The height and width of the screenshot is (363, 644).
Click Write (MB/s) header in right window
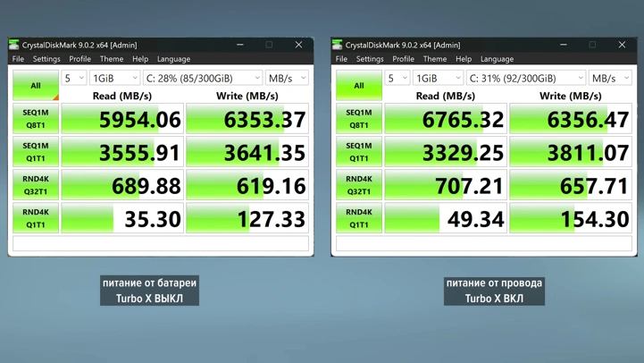571,96
